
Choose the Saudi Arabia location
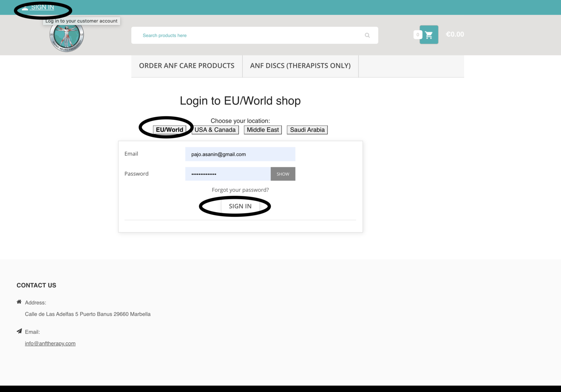(307, 130)
